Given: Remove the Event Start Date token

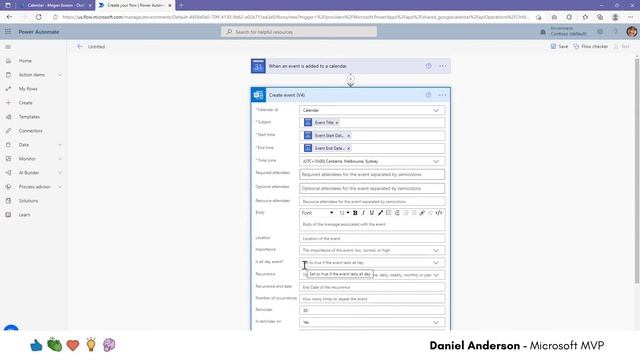Looking at the screenshot, I should pyautogui.click(x=348, y=136).
